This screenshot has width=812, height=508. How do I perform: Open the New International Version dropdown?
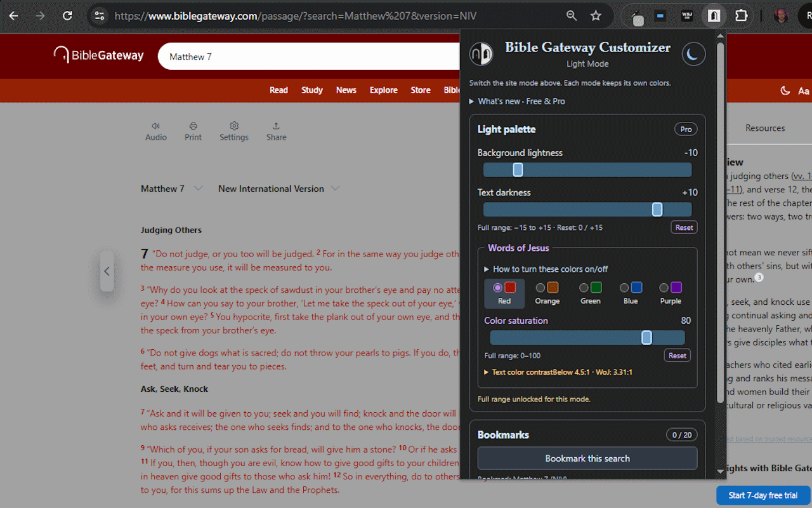point(279,189)
